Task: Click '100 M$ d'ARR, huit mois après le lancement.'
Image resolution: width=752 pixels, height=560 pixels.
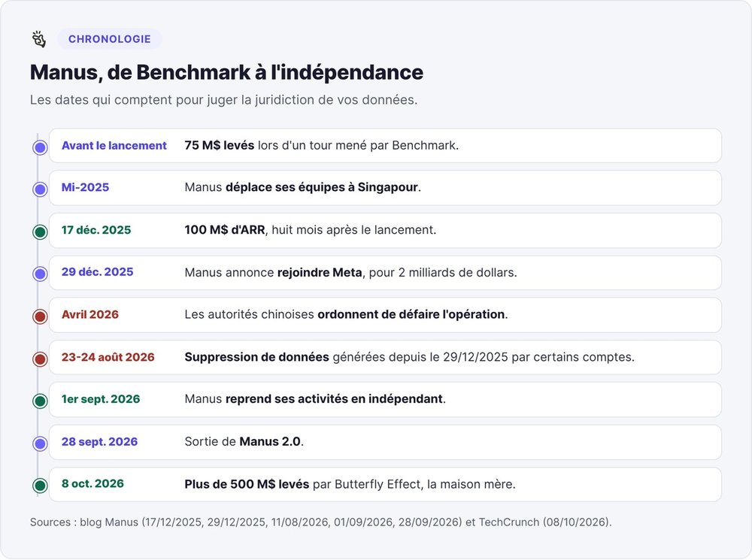Action: pyautogui.click(x=311, y=230)
